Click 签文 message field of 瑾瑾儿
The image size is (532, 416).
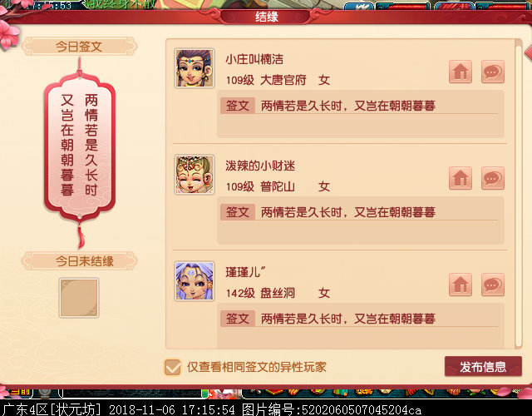point(361,326)
